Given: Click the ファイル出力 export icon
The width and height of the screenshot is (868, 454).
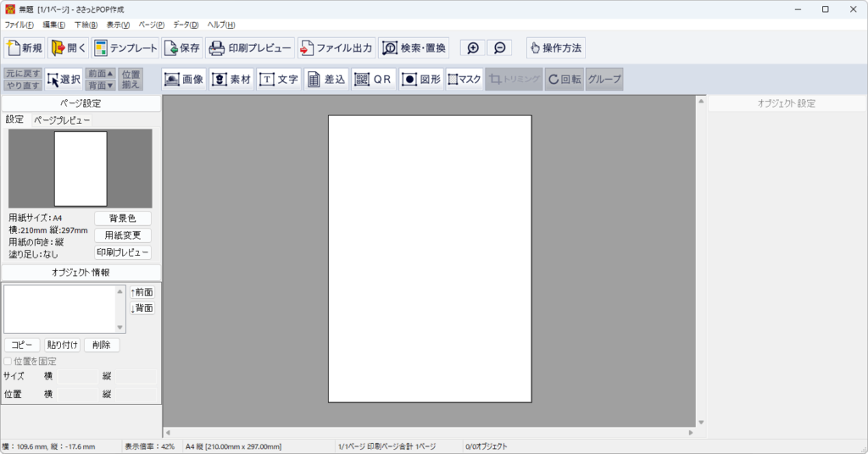Looking at the screenshot, I should point(336,47).
